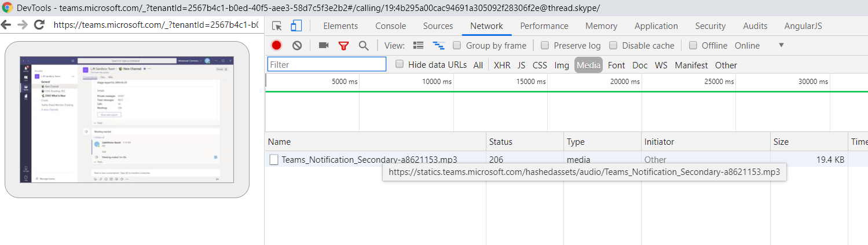Click the 15000 ms timeline marker
The image size is (868, 245).
pos(531,82)
